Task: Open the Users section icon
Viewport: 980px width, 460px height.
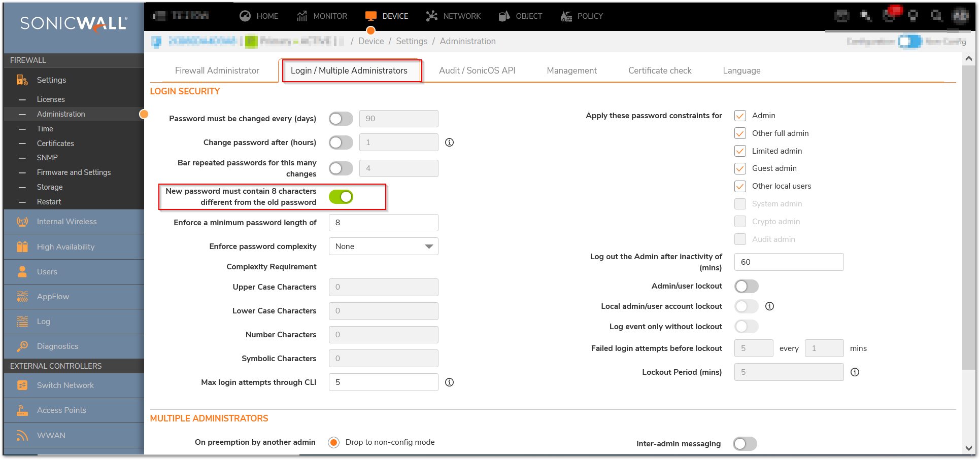Action: click(x=22, y=271)
